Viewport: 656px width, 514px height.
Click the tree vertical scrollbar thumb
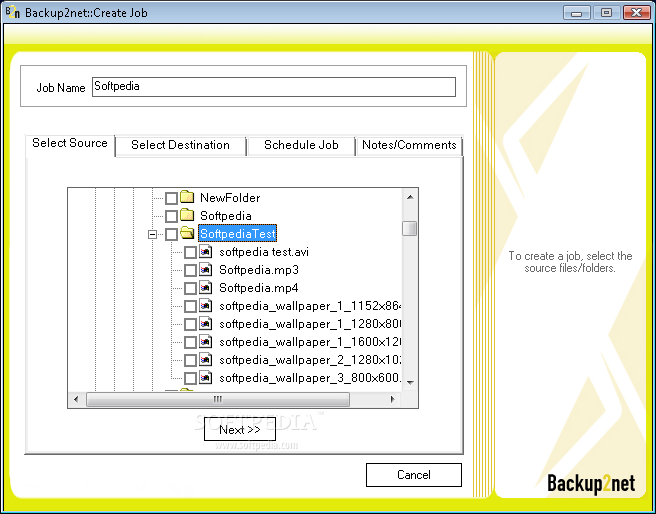[410, 228]
